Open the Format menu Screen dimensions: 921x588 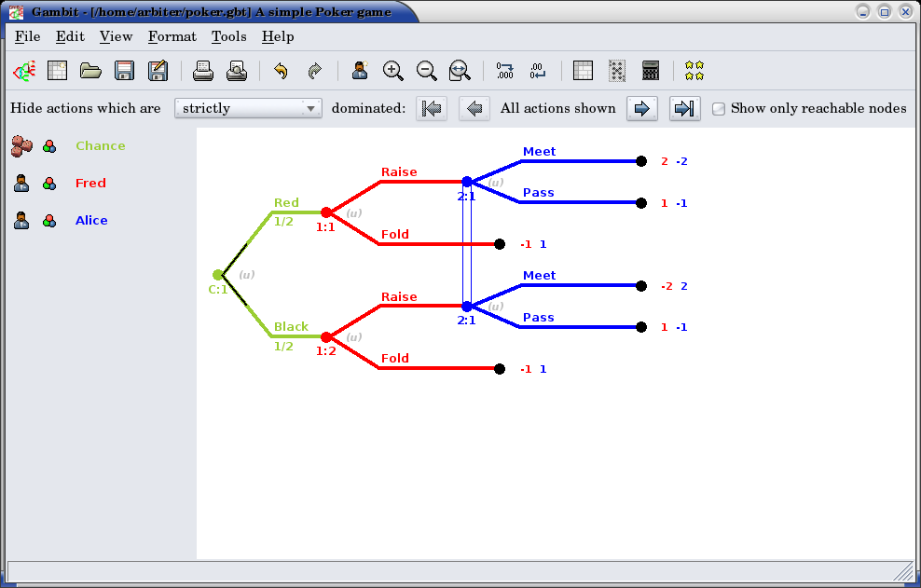pos(172,36)
